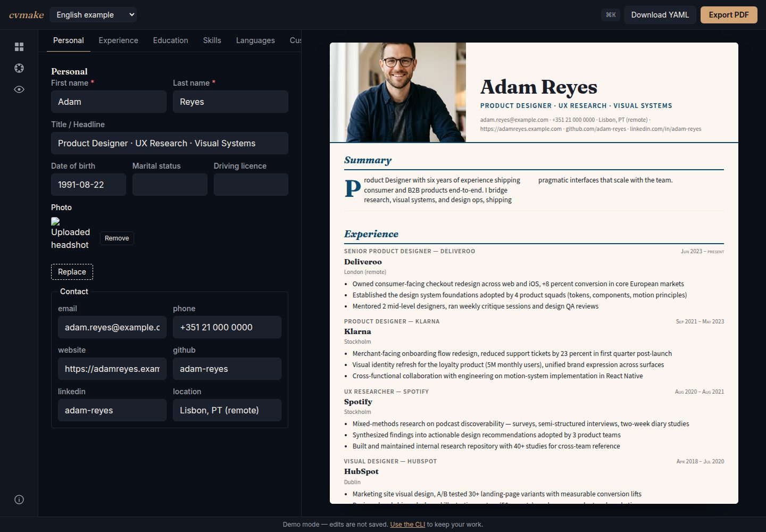Click the Experience heading in CV preview

371,234
